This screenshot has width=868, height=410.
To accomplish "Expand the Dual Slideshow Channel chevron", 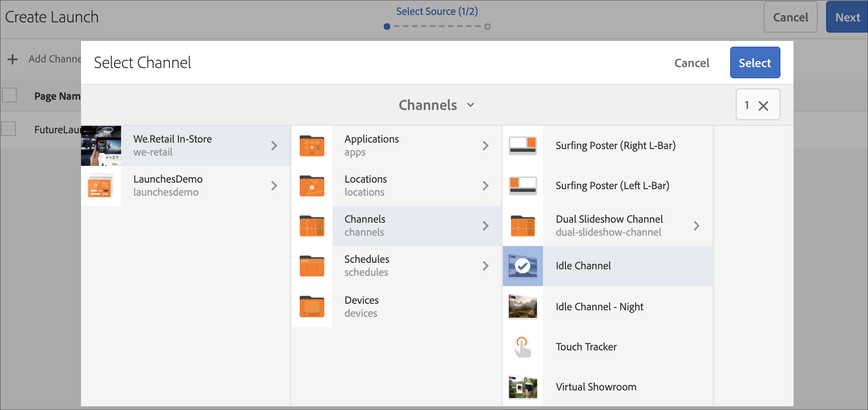I will coord(696,226).
